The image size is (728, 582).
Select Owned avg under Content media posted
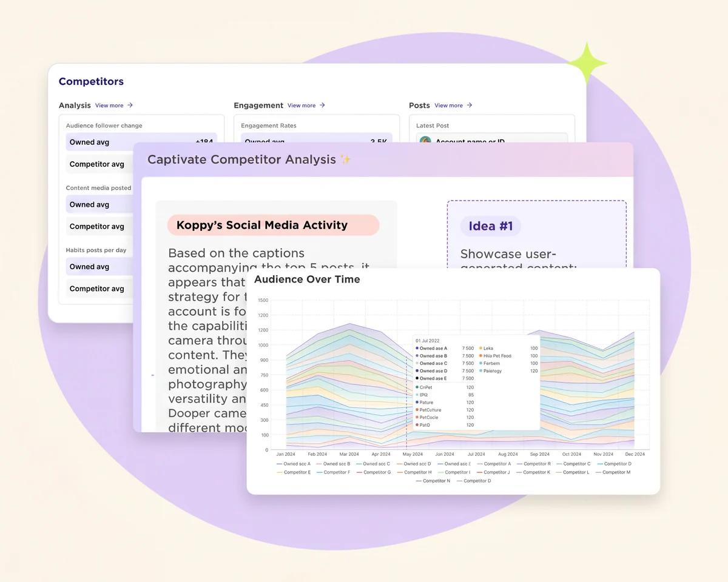(99, 204)
